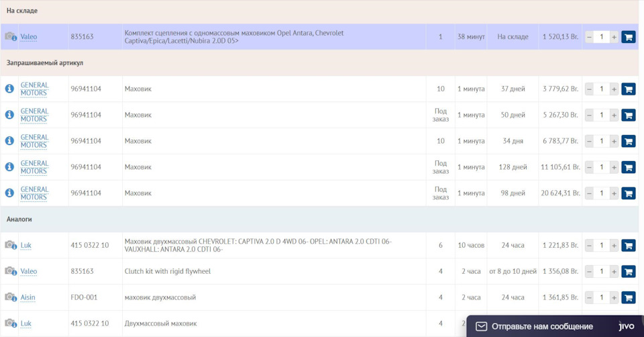Select Маховик двухмассовый CHEVROLET: CAPTIVA description
The width and height of the screenshot is (644, 337).
pos(258,245)
